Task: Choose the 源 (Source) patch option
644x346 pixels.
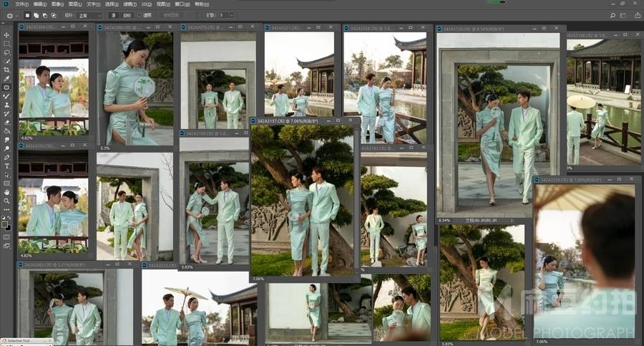Action: tap(114, 15)
